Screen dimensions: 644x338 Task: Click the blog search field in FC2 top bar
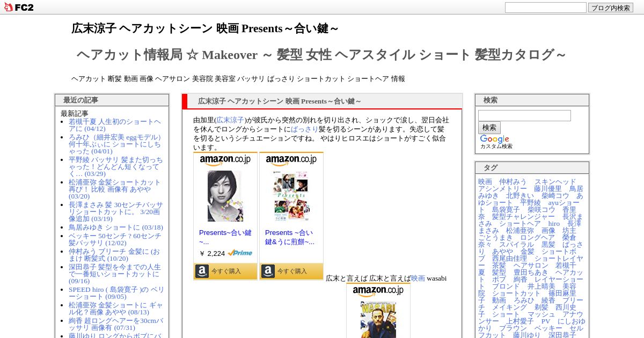click(546, 8)
